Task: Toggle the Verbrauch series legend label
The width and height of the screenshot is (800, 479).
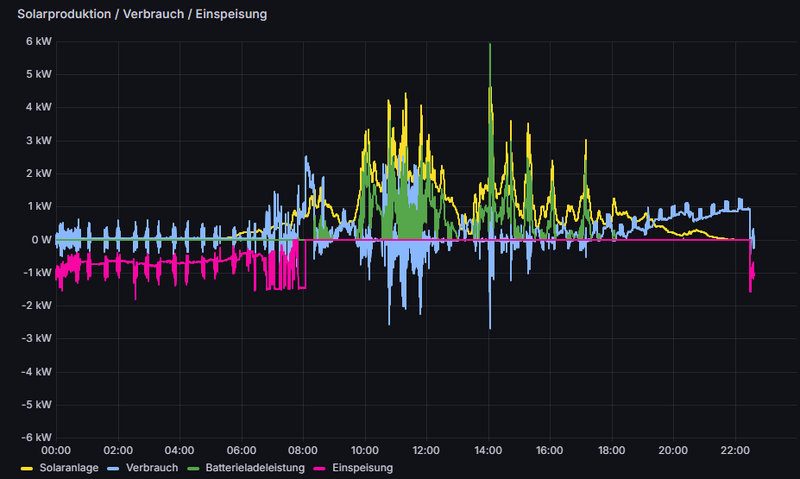Action: click(153, 467)
